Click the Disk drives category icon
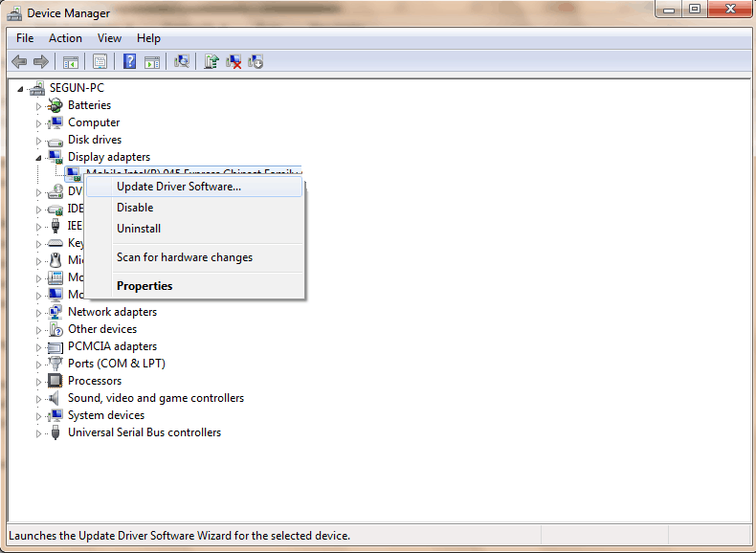Screen dimensions: 756x553 tap(56, 141)
